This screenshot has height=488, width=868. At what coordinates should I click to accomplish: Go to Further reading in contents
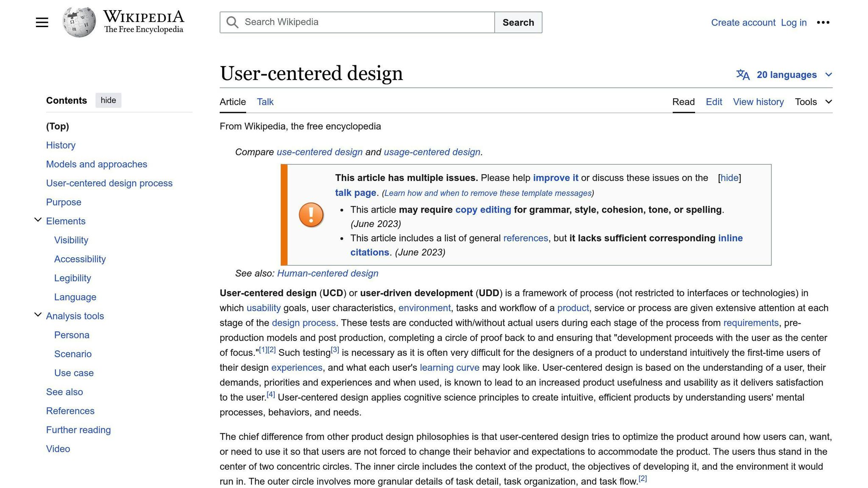click(x=78, y=430)
